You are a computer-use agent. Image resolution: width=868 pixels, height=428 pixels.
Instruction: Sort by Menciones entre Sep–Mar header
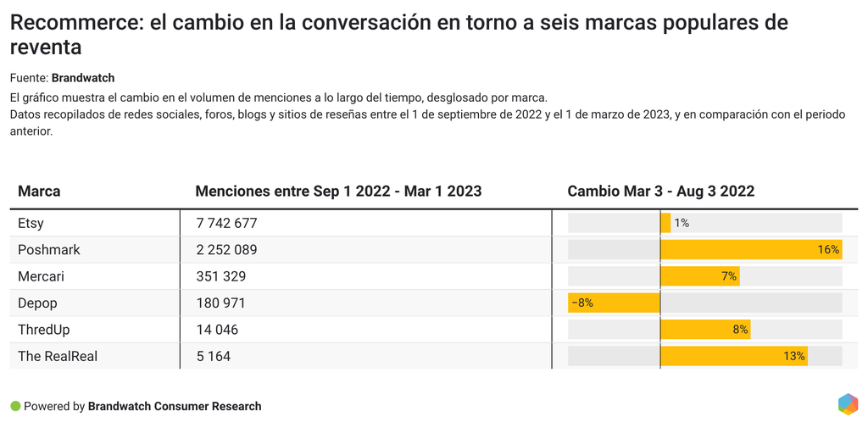click(x=338, y=192)
